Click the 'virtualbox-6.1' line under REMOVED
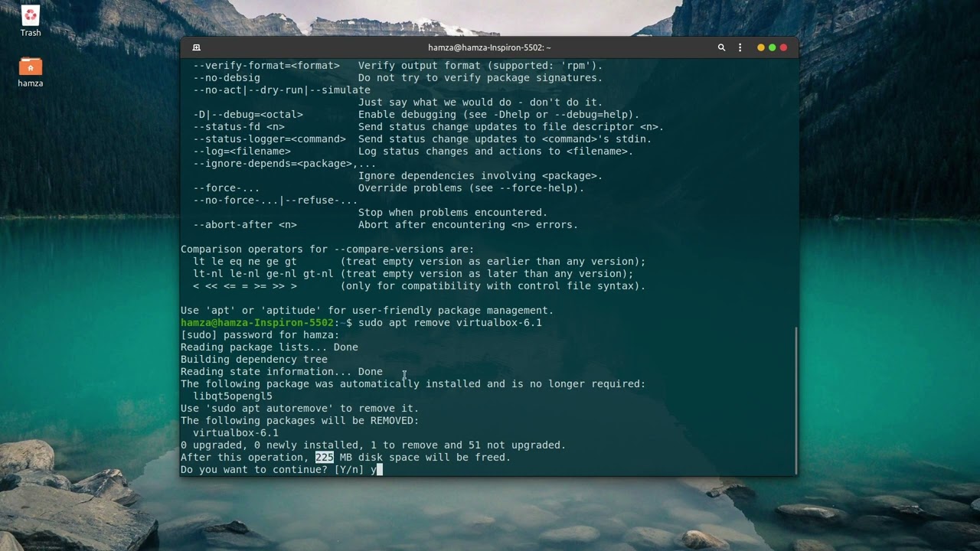980x551 pixels. (x=236, y=432)
